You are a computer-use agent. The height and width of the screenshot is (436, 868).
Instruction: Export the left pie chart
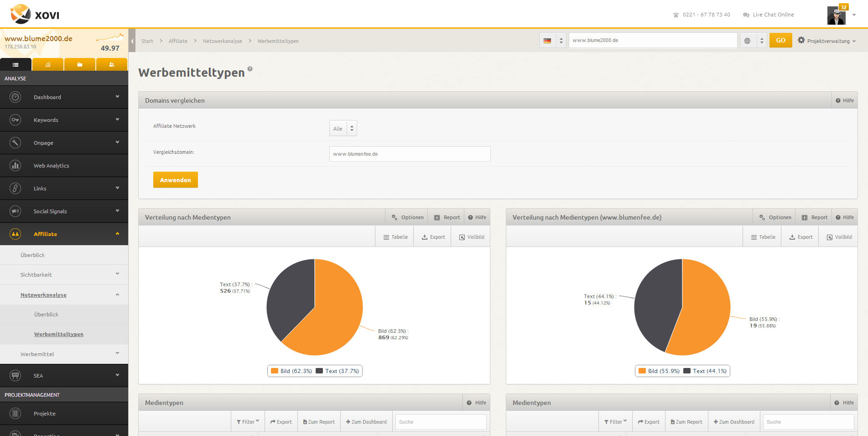pos(433,237)
